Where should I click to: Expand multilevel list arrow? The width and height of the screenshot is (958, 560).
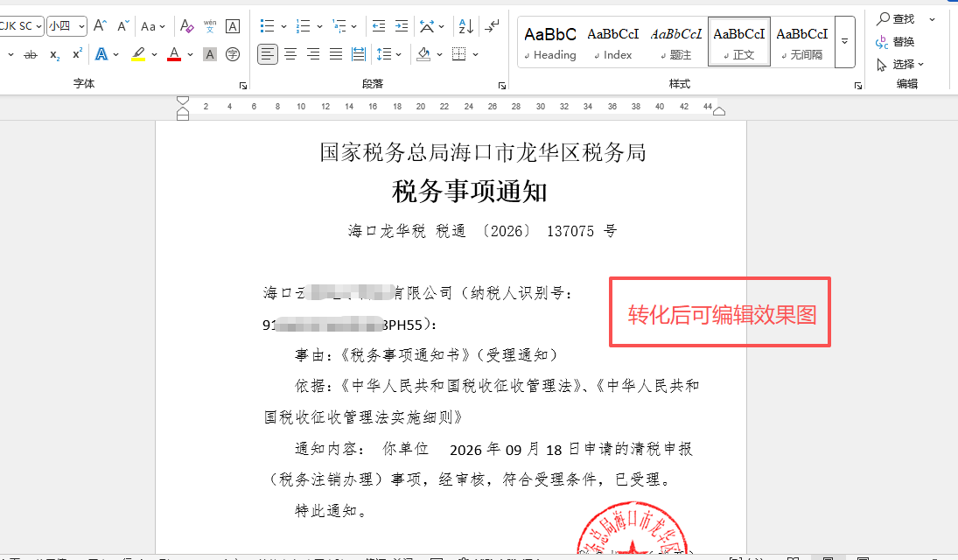point(353,26)
